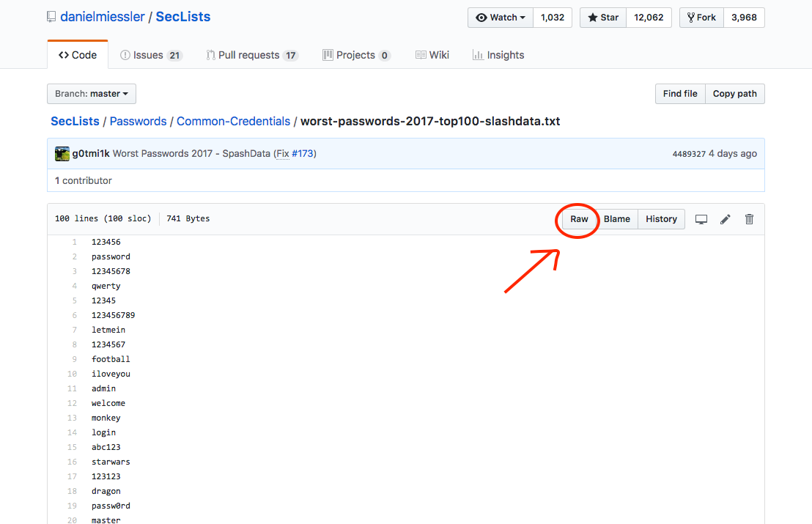Switch to the Code tab
Screen dimensions: 812x524
coord(78,55)
